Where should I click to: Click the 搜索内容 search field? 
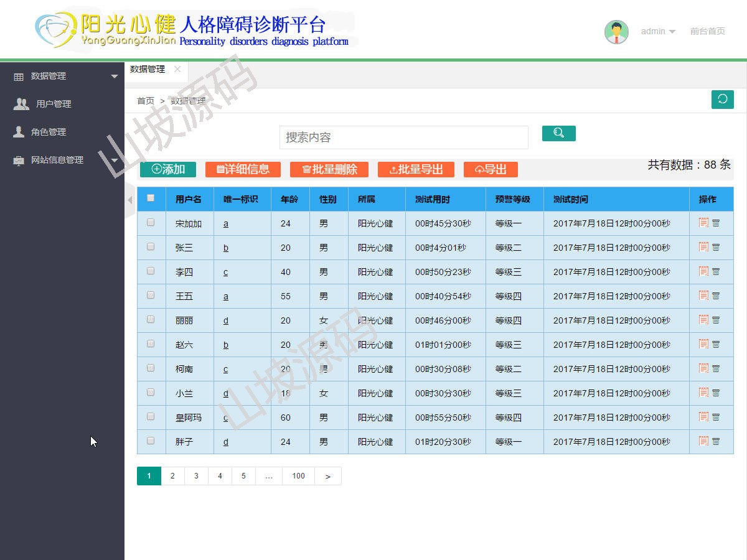pos(403,138)
